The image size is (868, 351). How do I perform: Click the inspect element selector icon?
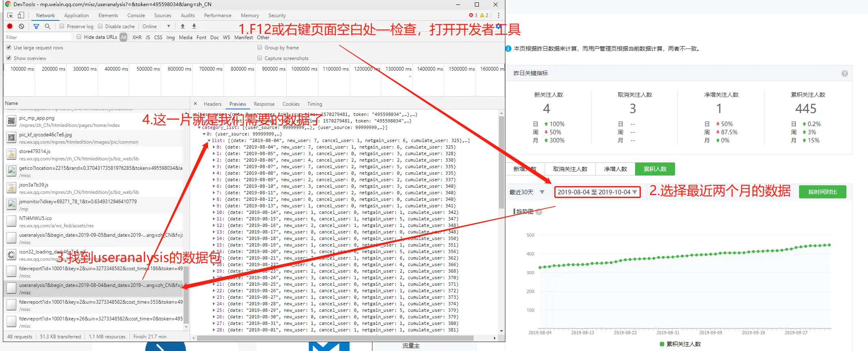[x=10, y=15]
